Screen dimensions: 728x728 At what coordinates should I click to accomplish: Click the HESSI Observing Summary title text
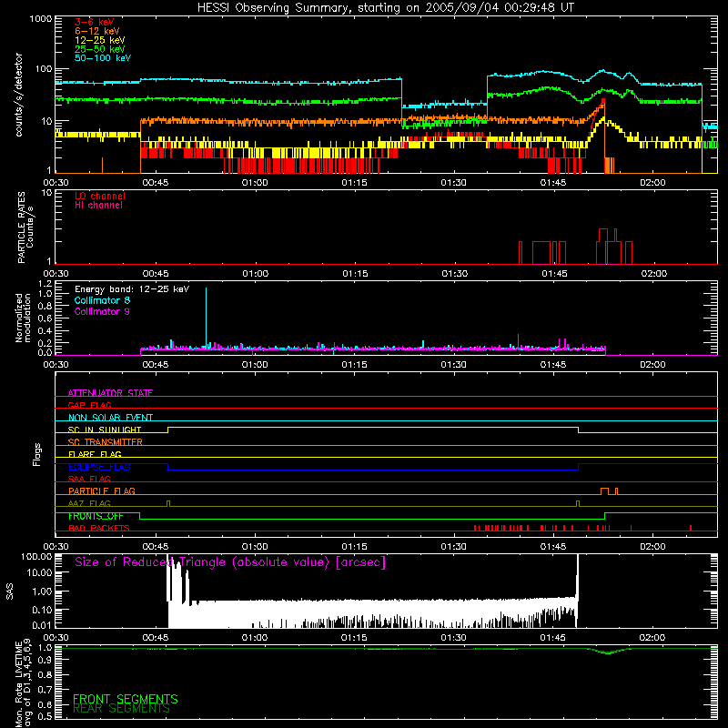(x=385, y=8)
